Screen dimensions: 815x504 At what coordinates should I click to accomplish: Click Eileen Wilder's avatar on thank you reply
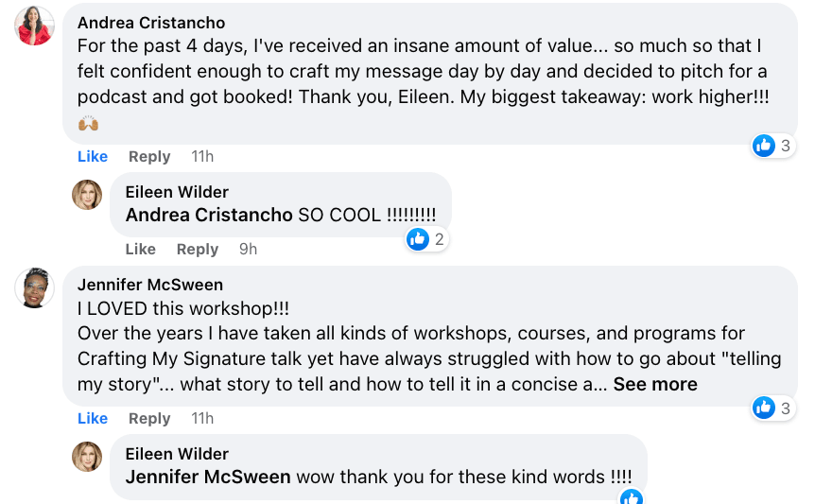tap(87, 457)
